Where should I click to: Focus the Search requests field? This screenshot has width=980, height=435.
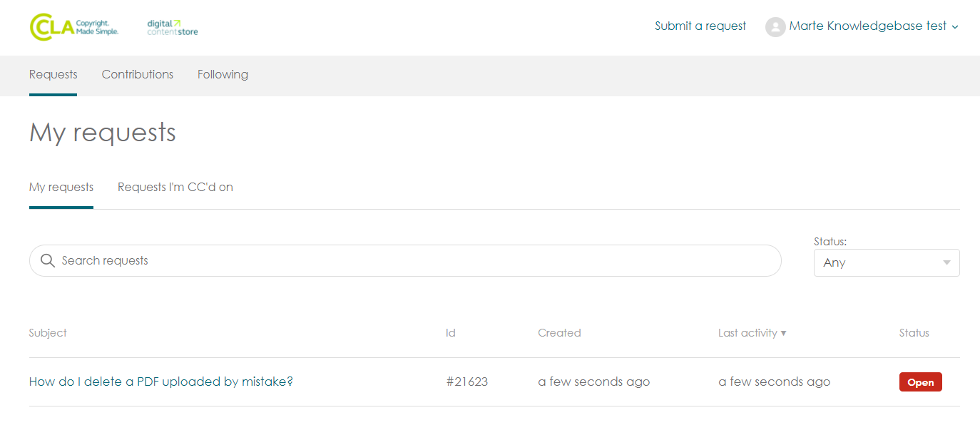pyautogui.click(x=414, y=260)
